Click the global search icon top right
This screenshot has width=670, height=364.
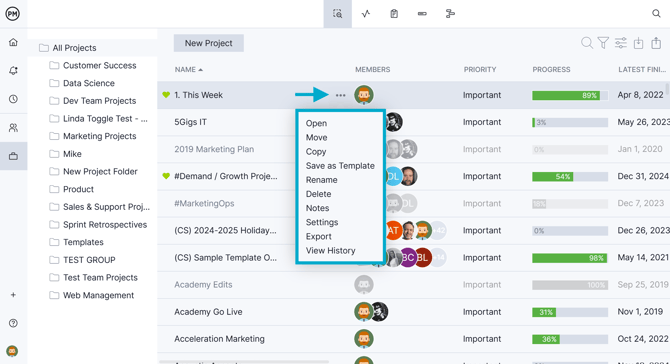(656, 14)
